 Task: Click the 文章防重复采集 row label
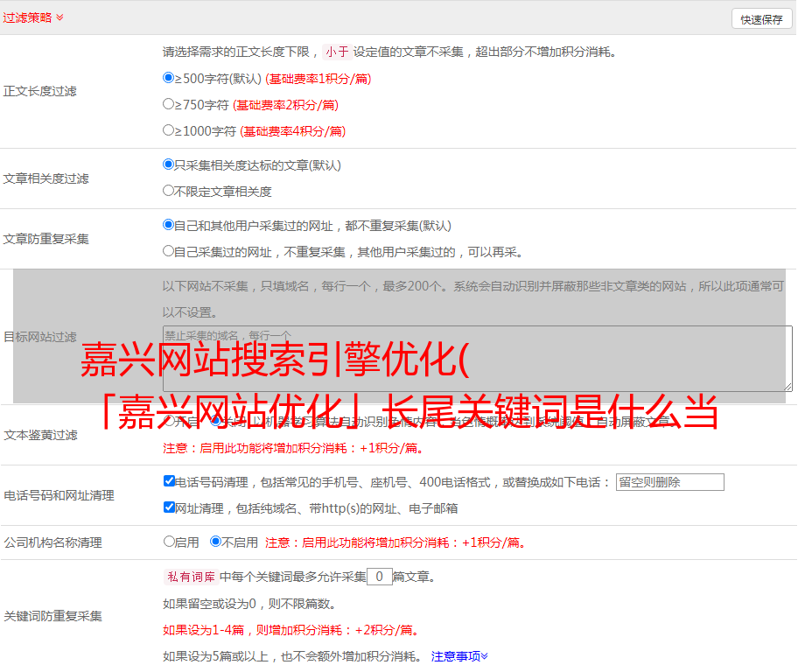pyautogui.click(x=46, y=239)
